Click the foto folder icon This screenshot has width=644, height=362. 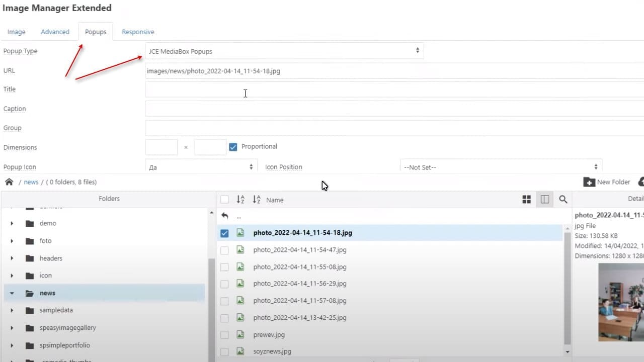tap(30, 241)
